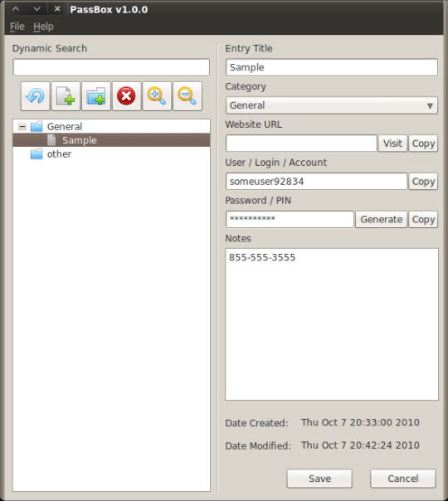The image size is (448, 501).
Task: Copy the password to clipboard
Action: click(x=423, y=219)
